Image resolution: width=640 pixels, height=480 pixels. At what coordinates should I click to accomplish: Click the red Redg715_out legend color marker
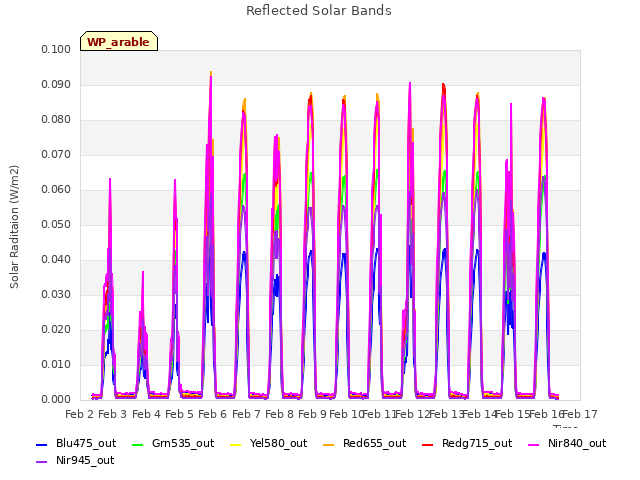pos(427,444)
